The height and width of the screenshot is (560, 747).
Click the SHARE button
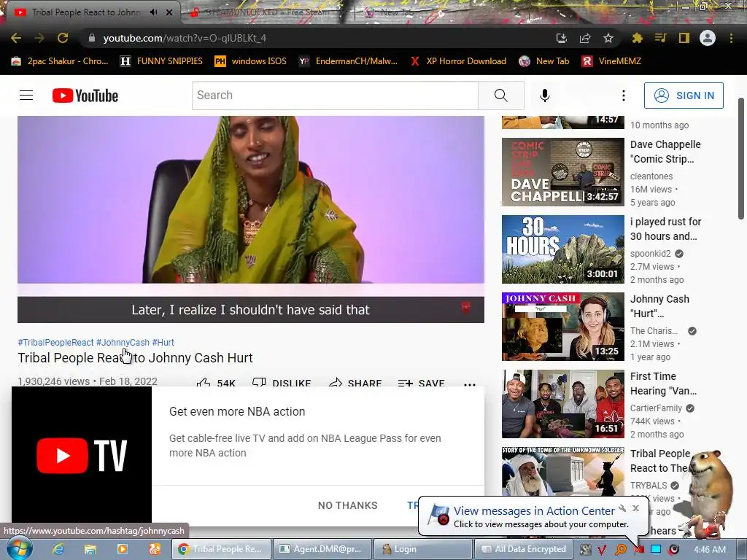point(355,383)
